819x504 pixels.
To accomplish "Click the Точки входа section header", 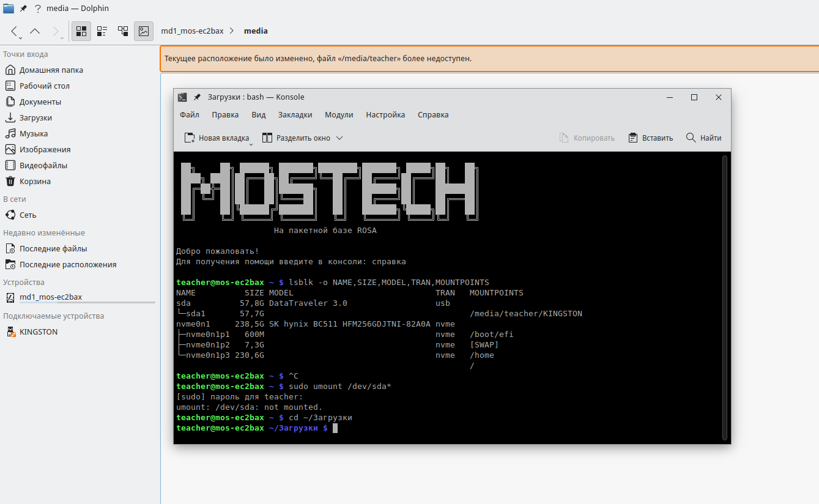I will [25, 54].
